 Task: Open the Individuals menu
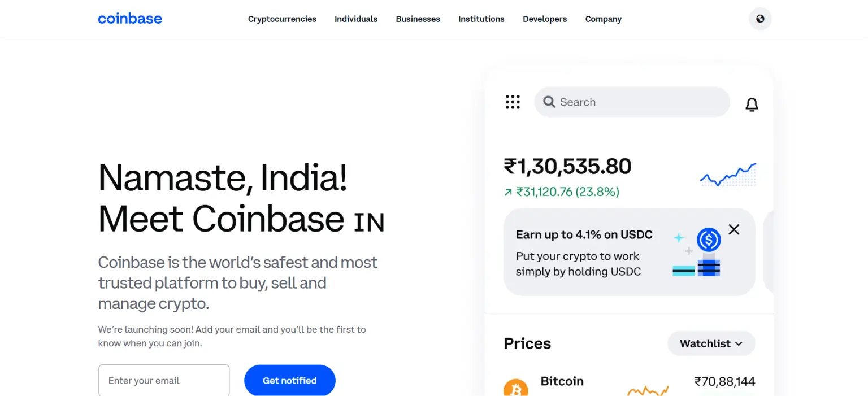356,19
